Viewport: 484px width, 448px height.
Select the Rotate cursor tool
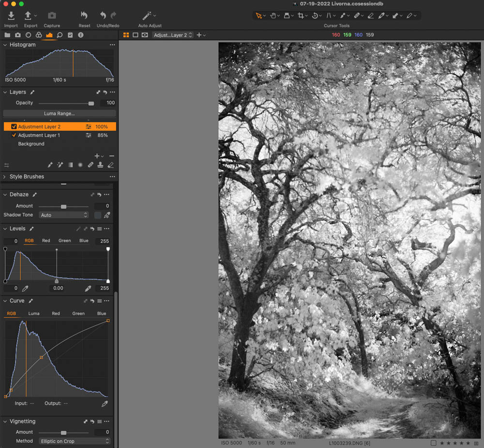click(315, 15)
